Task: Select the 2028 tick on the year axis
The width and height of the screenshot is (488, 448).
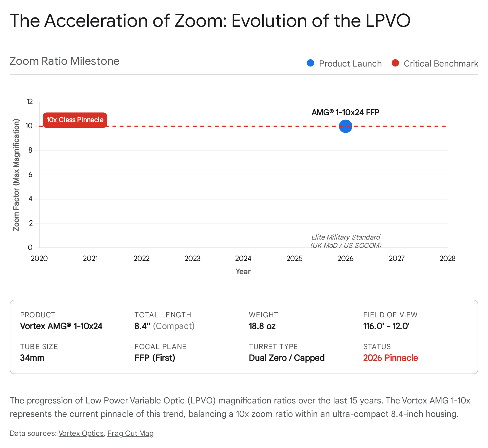Action: 447,258
